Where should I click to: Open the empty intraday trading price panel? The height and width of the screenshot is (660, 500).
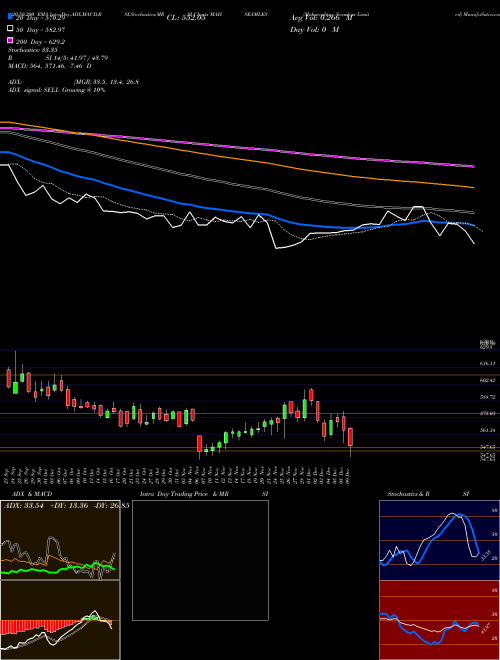point(200,560)
